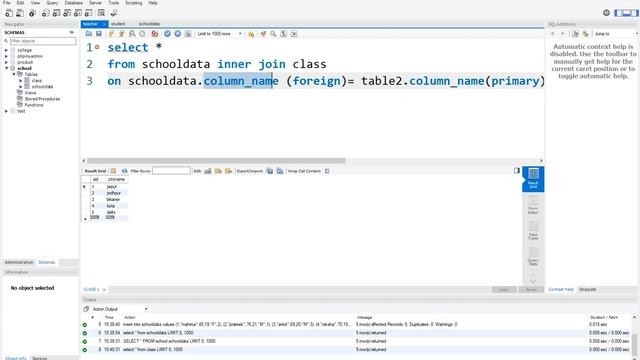The width and height of the screenshot is (640, 360).
Task: Create a new stored procedure icon
Action: pyautogui.click(x=78, y=13)
